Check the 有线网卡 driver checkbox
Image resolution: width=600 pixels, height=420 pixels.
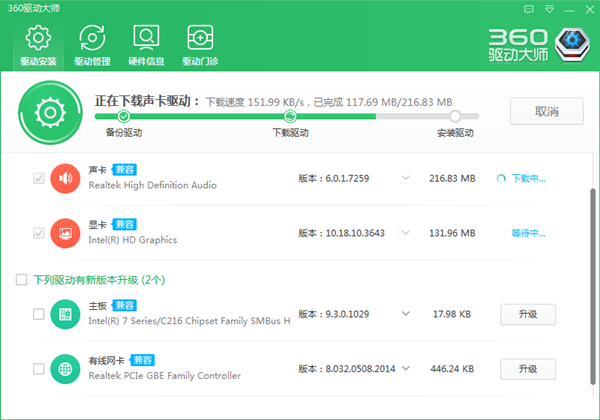tap(38, 370)
